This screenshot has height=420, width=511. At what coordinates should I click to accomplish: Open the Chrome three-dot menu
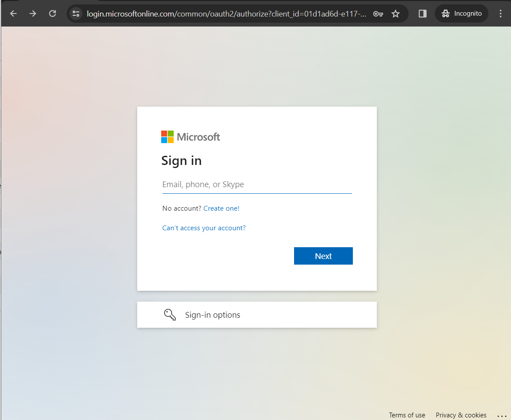pos(501,13)
